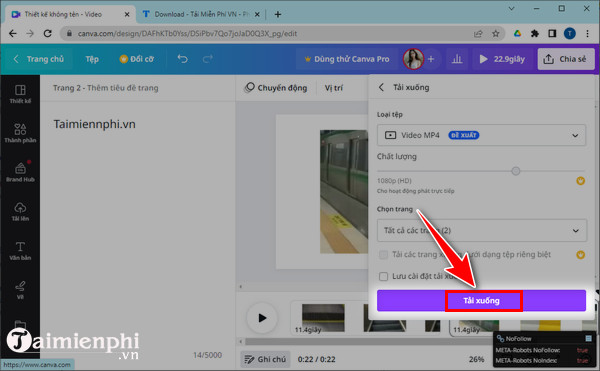Expand the Loại tệp Video MP4 dropdown
The height and width of the screenshot is (371, 600).
(481, 135)
